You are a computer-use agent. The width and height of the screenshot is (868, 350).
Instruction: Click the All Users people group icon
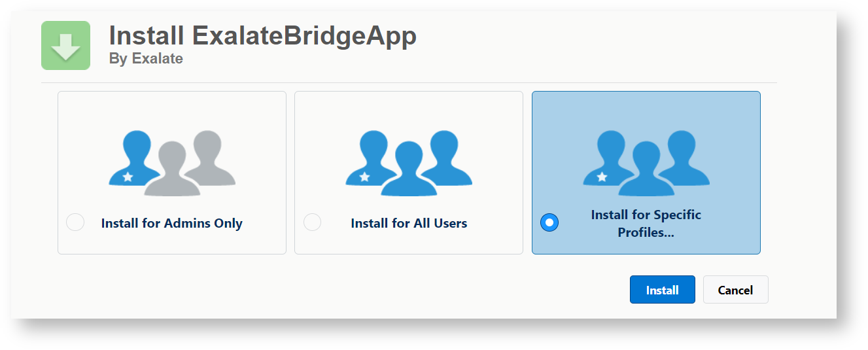click(409, 162)
